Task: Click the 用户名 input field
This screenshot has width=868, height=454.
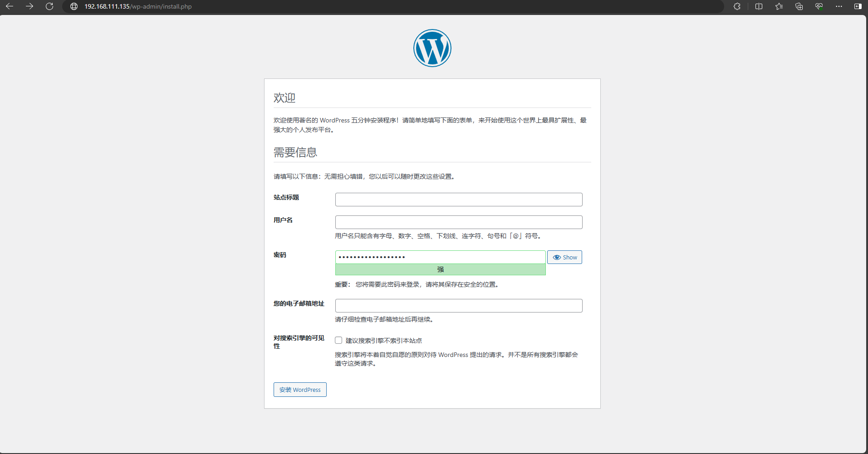Action: [x=459, y=222]
